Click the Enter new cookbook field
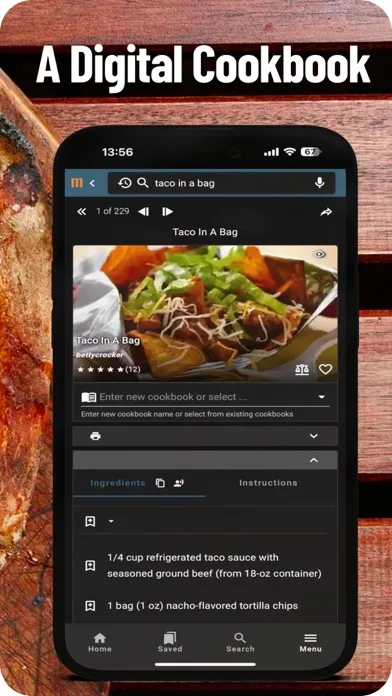The image size is (392, 696). point(205,397)
